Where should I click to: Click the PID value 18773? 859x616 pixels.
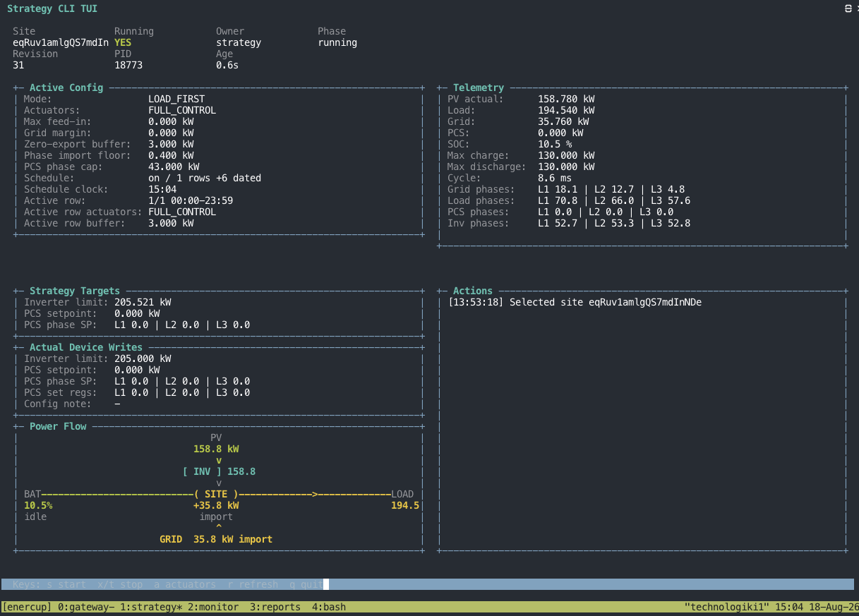[x=128, y=65]
